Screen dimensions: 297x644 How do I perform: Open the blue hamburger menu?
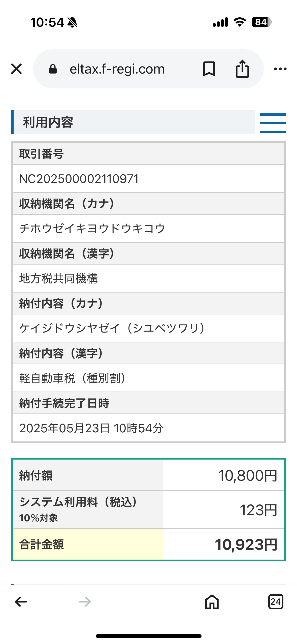tap(273, 123)
